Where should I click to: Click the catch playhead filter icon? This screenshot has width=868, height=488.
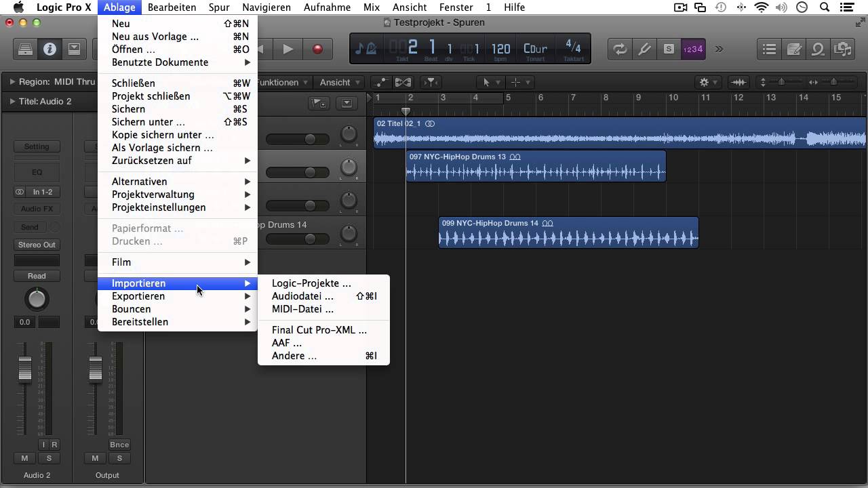(x=431, y=82)
